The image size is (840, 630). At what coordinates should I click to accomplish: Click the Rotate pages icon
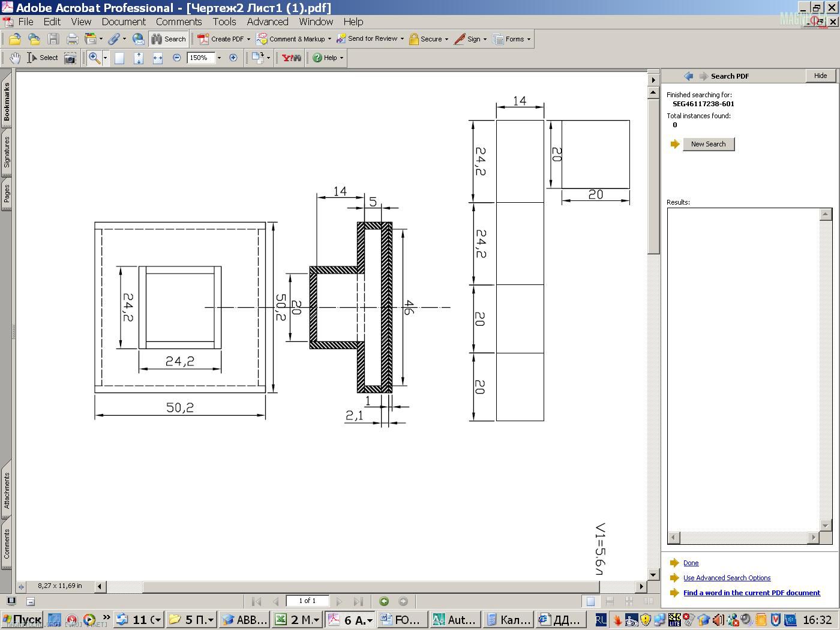(258, 58)
